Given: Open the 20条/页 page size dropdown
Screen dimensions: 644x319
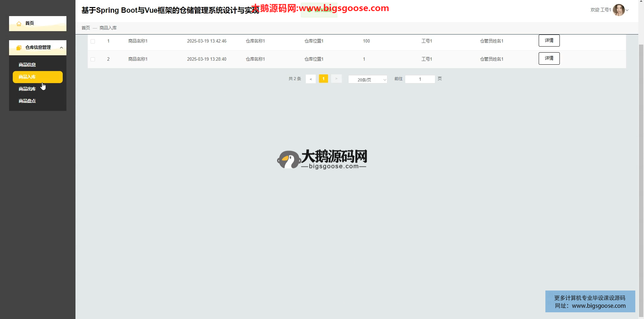Looking at the screenshot, I should tap(368, 79).
